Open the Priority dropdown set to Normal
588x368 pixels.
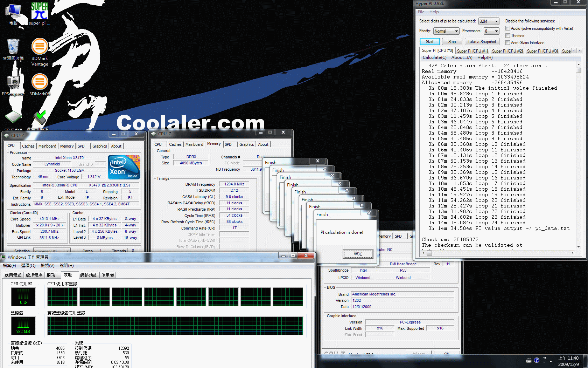446,31
